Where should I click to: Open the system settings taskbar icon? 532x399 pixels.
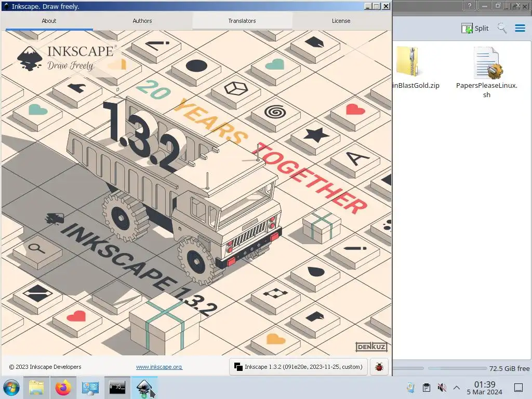click(90, 388)
